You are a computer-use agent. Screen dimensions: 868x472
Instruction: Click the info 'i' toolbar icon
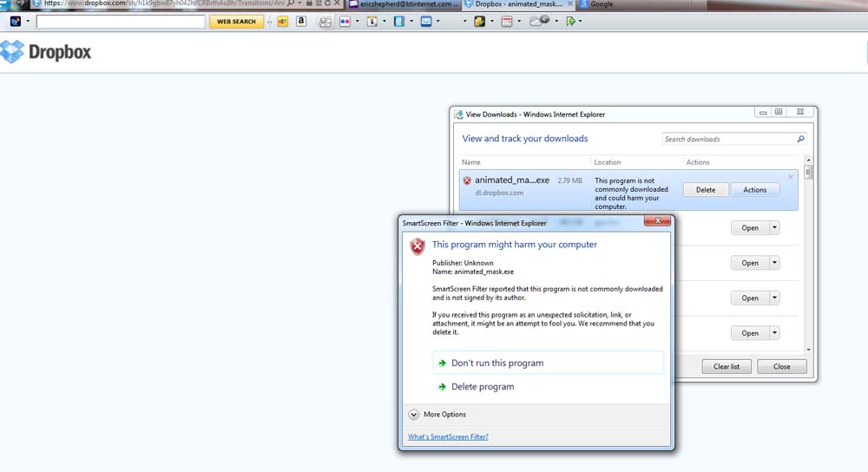click(x=372, y=22)
